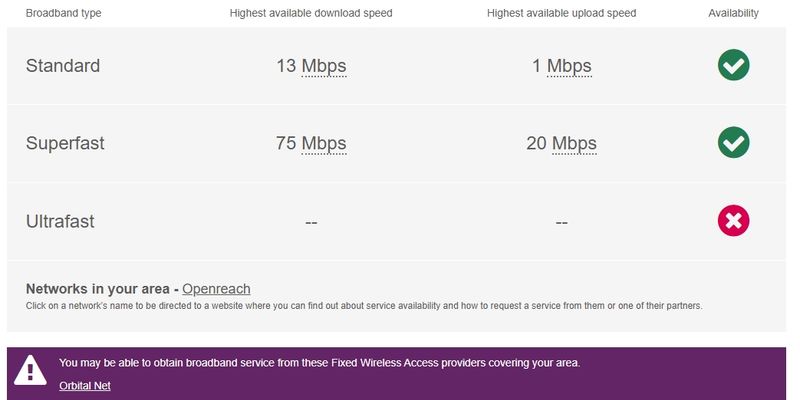800x400 pixels.
Task: Click Mbps abbreviation beside 1 upload speed
Action: coord(569,66)
